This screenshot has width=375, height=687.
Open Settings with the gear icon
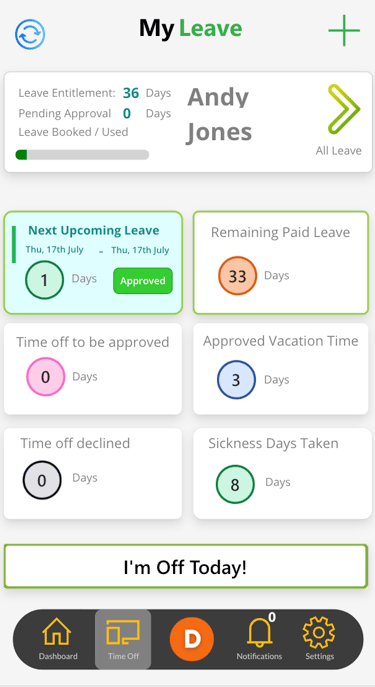[319, 632]
